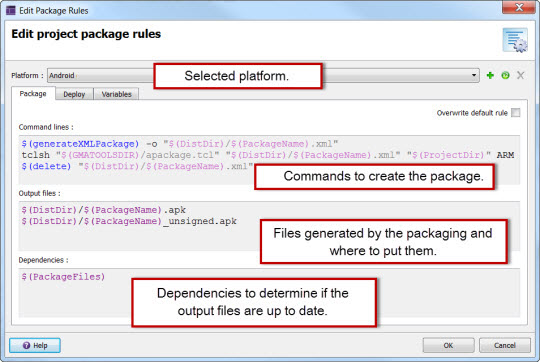Click the Command lines label
540x362 pixels.
click(46, 127)
